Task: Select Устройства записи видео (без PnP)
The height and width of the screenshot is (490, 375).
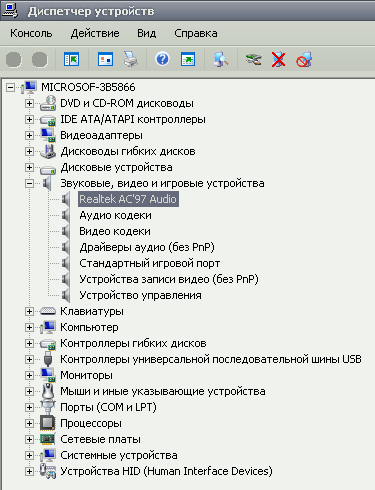Action: click(169, 279)
